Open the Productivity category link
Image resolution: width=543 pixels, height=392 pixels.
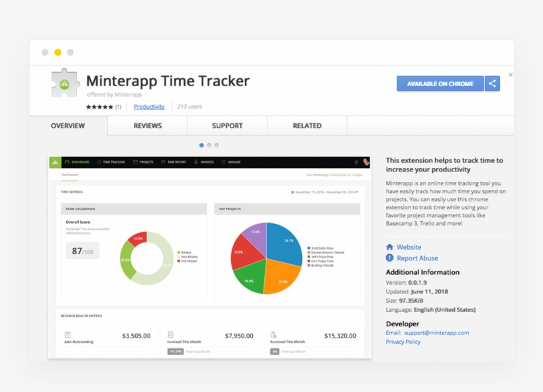[149, 107]
